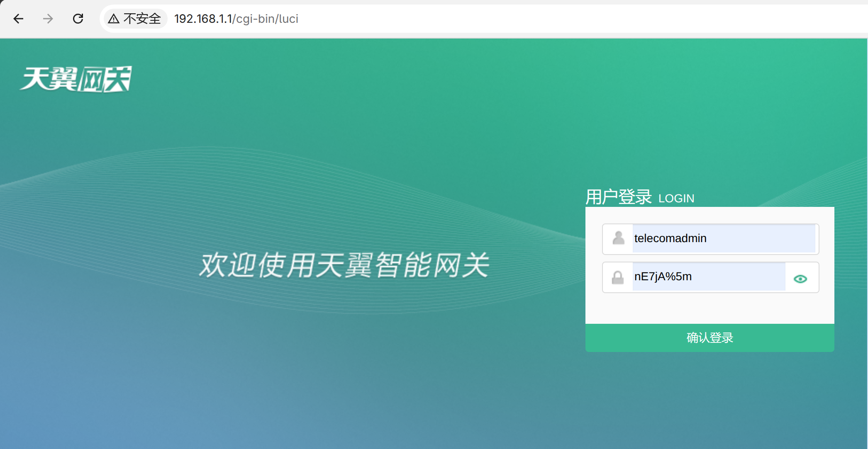The height and width of the screenshot is (449, 868).
Task: Click the 欢迎使用天翼智能网关 welcome text
Action: [x=344, y=265]
